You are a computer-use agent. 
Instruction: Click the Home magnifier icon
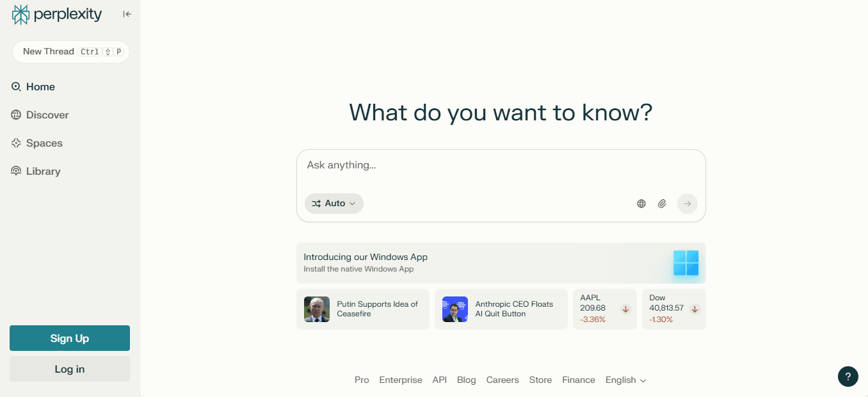tap(16, 87)
